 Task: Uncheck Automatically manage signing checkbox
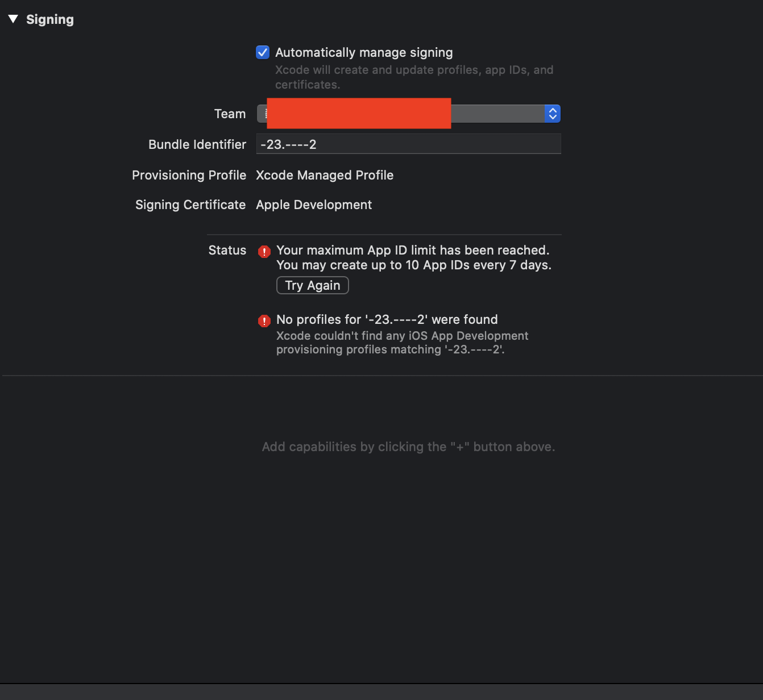(x=263, y=52)
